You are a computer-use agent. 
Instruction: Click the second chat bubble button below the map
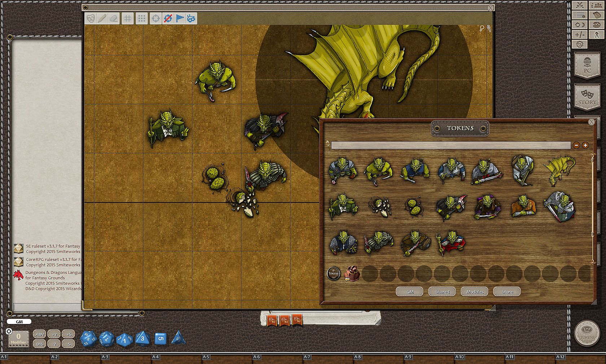pos(285,320)
